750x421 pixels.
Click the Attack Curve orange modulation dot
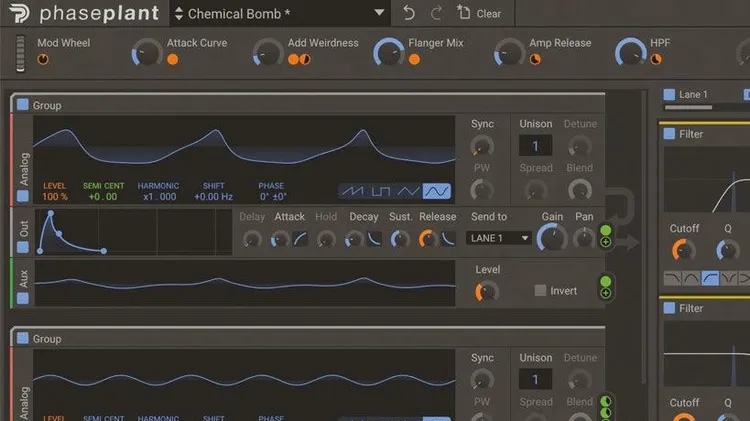point(173,59)
